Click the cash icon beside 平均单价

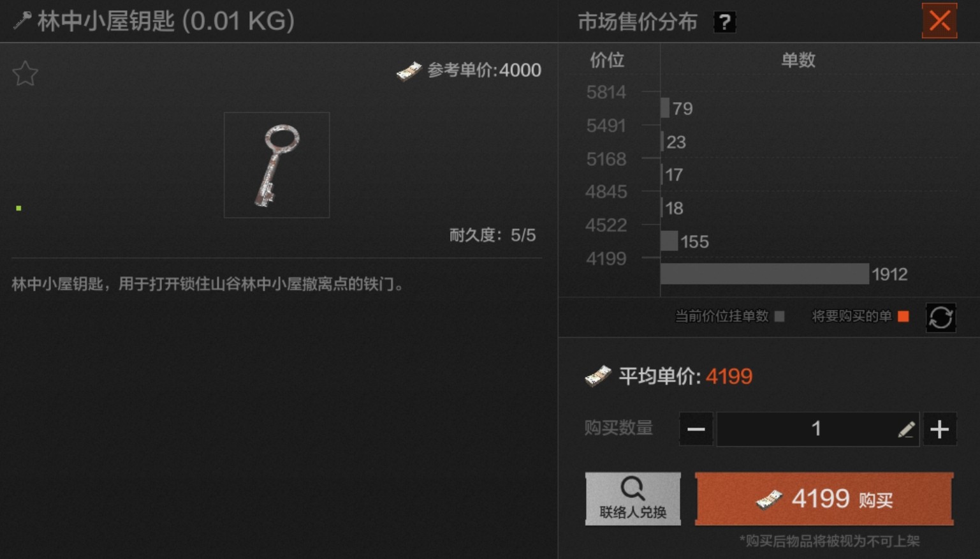pos(598,376)
